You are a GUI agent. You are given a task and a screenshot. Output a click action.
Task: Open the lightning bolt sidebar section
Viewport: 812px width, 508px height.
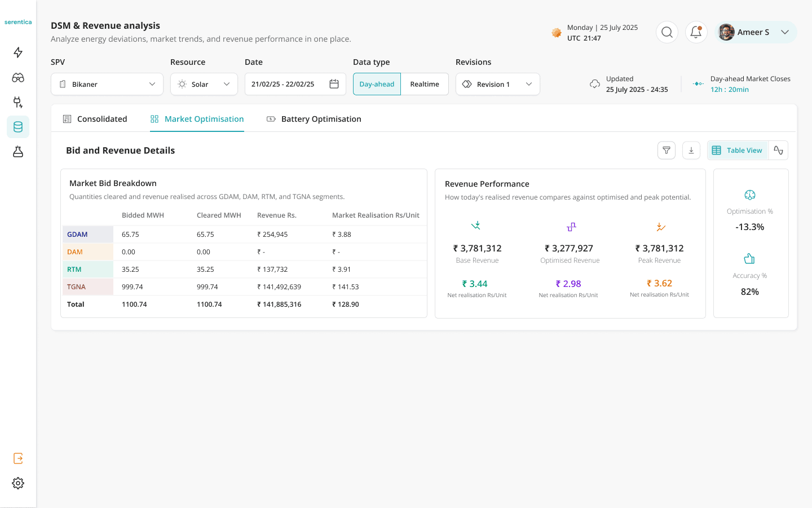tap(18, 52)
